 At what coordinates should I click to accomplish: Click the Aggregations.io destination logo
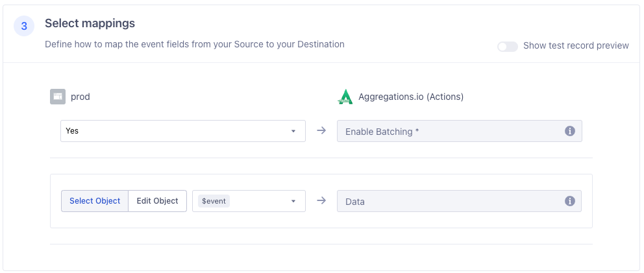point(345,97)
